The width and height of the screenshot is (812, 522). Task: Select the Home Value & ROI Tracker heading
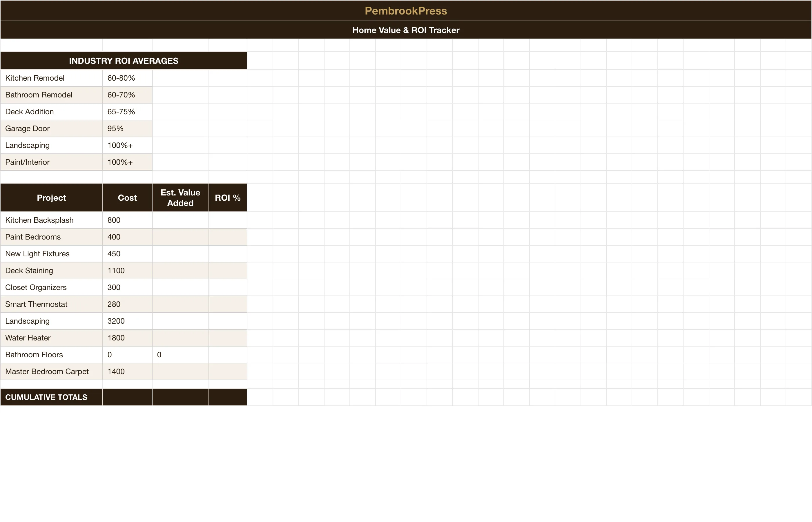point(406,30)
